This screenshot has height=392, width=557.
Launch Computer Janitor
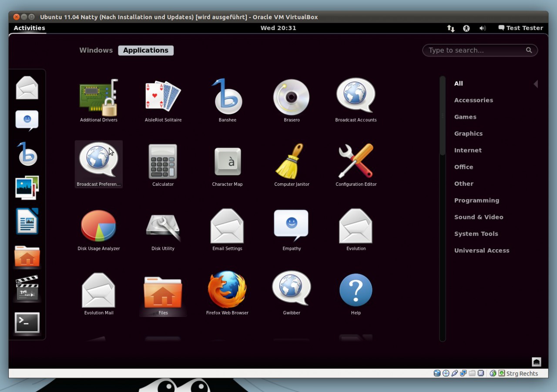point(292,164)
